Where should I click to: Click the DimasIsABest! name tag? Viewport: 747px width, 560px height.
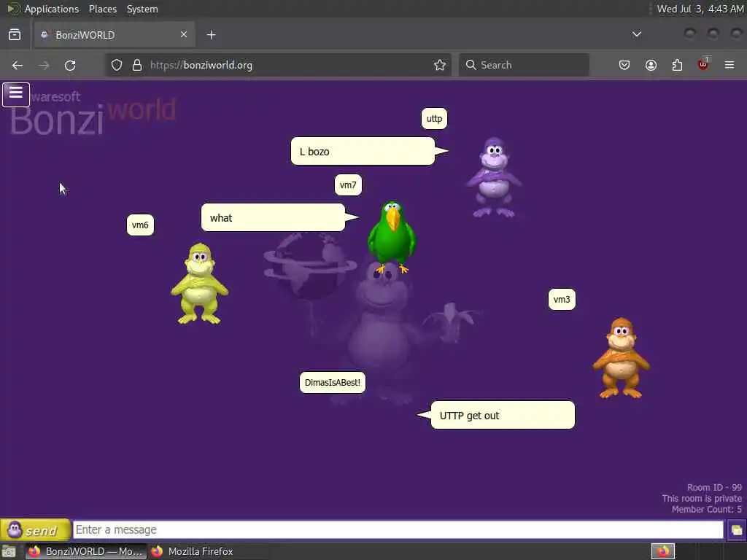click(x=333, y=382)
